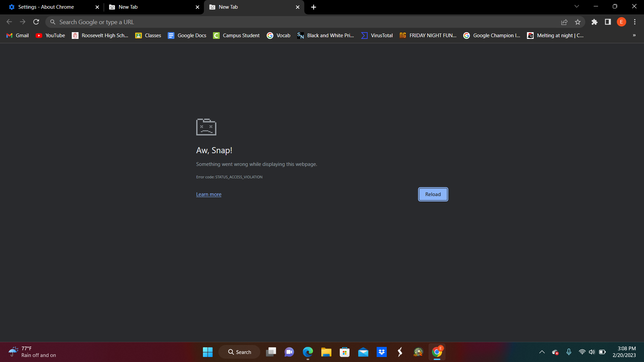Close the Settings - About Chrome tab
The height and width of the screenshot is (362, 644).
[97, 7]
